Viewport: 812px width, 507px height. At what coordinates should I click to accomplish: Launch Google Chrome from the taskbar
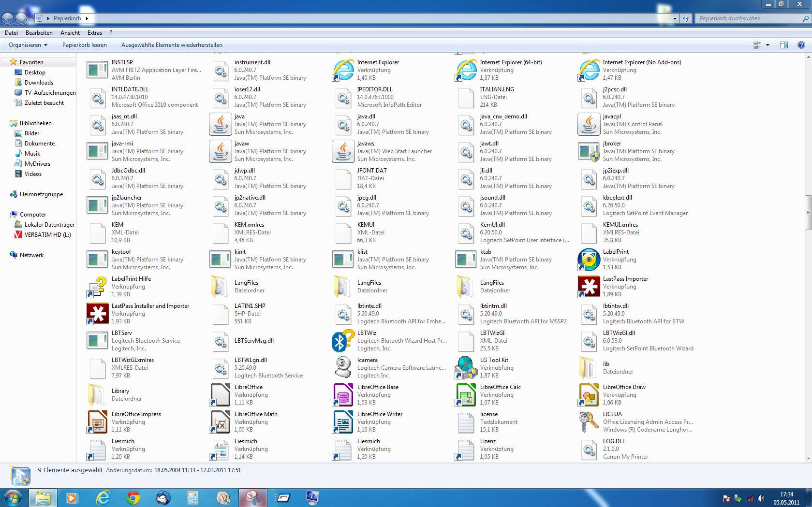tap(133, 498)
